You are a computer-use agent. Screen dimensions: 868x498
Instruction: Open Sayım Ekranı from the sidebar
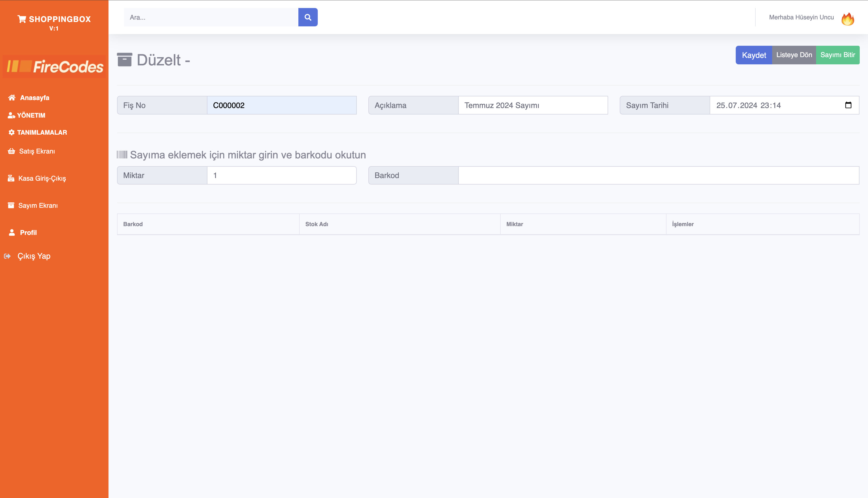(x=38, y=205)
